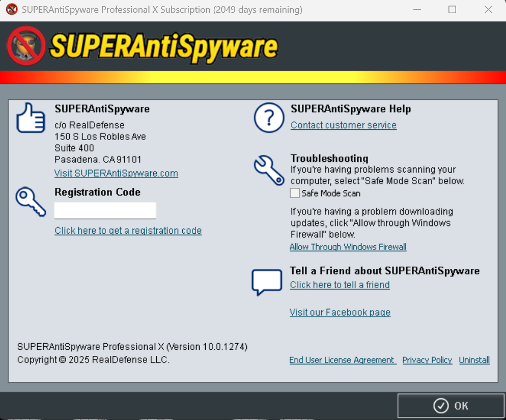This screenshot has height=420, width=506.
Task: Click the Pasadena, CA 91101 address line
Action: (x=98, y=159)
